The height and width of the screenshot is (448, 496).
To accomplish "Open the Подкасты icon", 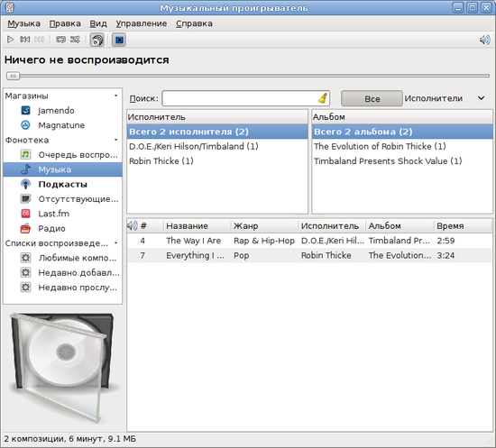I will [x=25, y=184].
